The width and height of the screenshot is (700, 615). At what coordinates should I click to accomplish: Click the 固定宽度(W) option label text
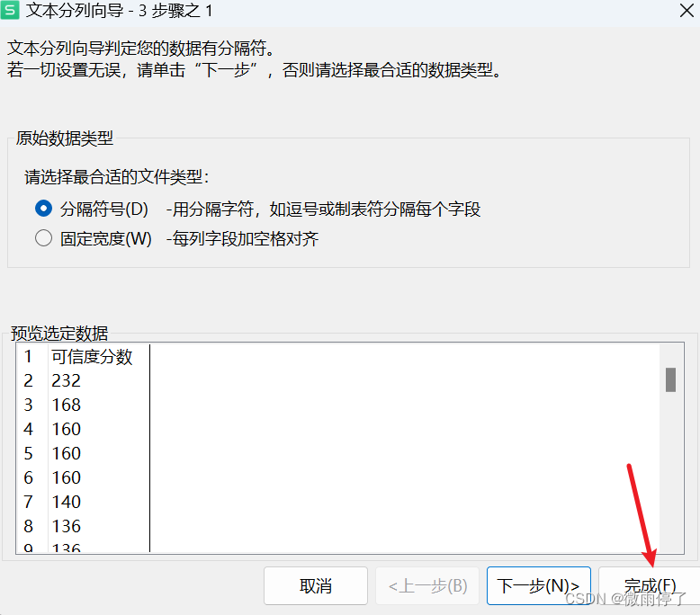coord(106,238)
